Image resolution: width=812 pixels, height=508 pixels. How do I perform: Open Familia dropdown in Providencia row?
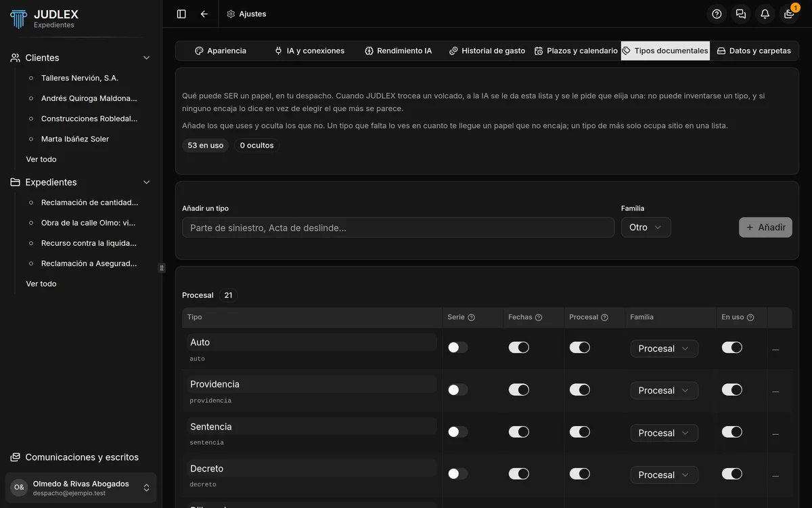[664, 391]
